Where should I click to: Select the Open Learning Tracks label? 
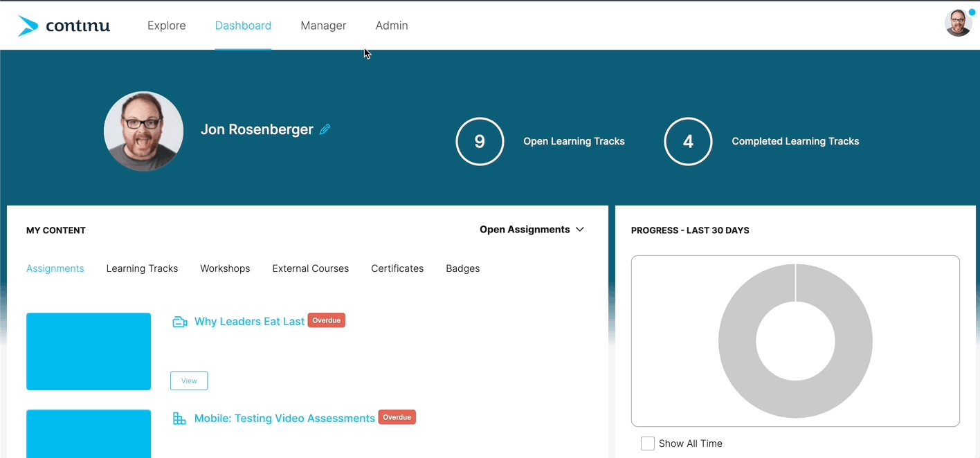574,141
